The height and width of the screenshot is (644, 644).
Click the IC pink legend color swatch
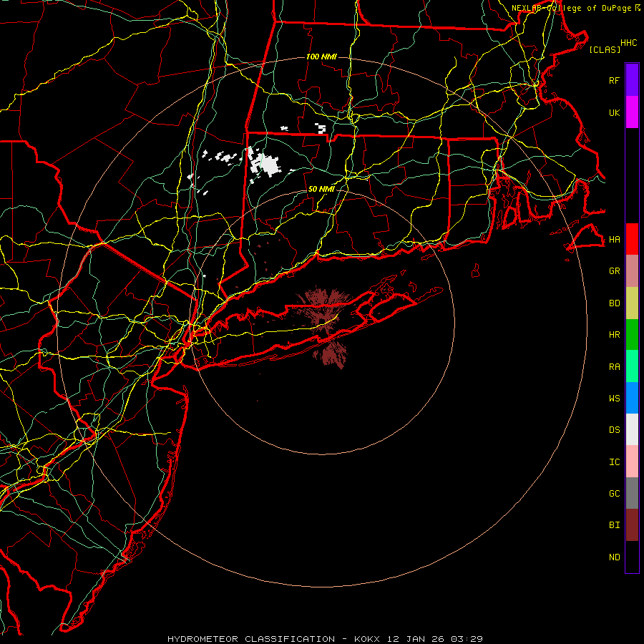[x=632, y=462]
